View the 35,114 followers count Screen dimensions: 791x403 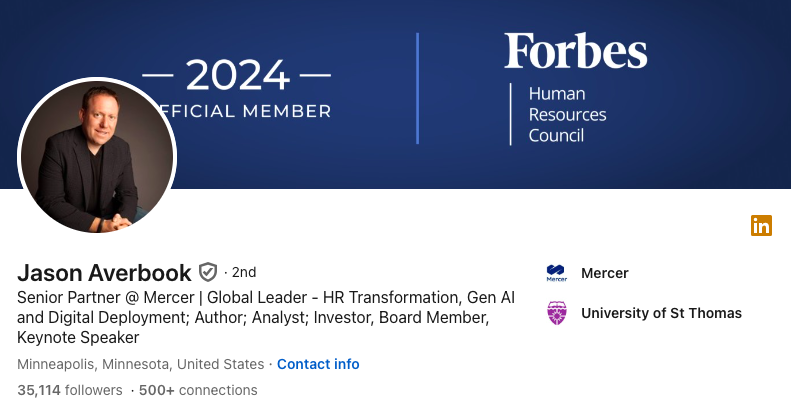click(x=70, y=390)
